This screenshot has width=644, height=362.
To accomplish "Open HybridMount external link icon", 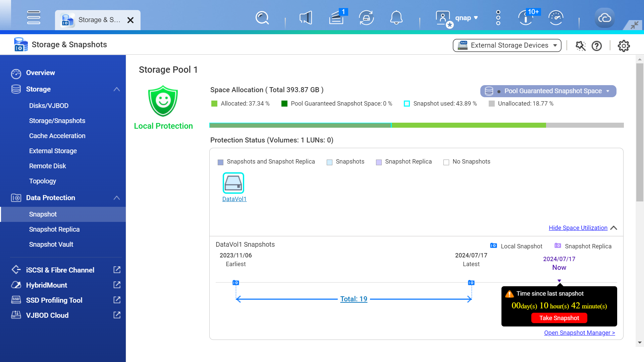I will coord(117,285).
